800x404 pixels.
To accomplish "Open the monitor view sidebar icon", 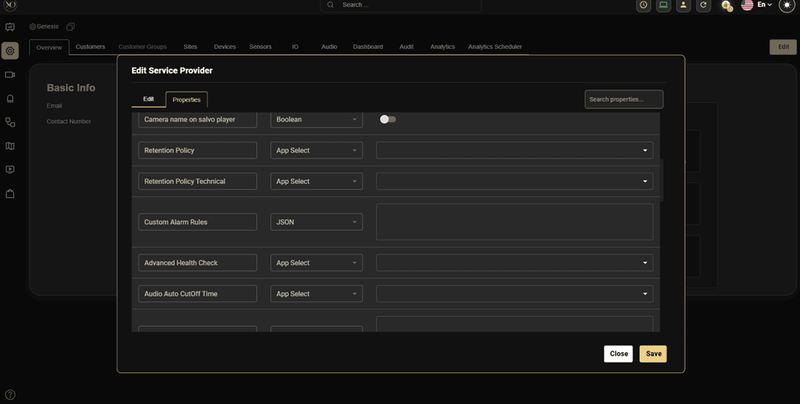I will pyautogui.click(x=10, y=27).
